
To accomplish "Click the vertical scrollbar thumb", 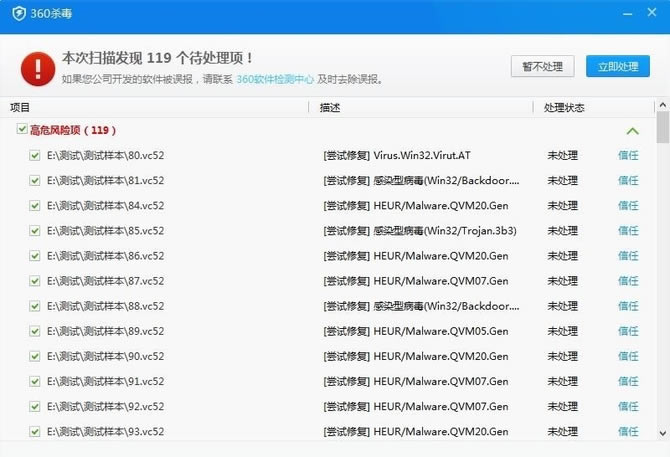I will click(x=663, y=127).
